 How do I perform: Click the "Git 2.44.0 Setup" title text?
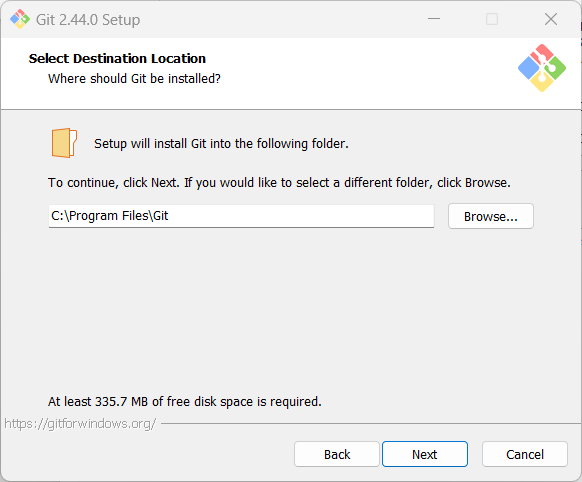click(x=88, y=20)
